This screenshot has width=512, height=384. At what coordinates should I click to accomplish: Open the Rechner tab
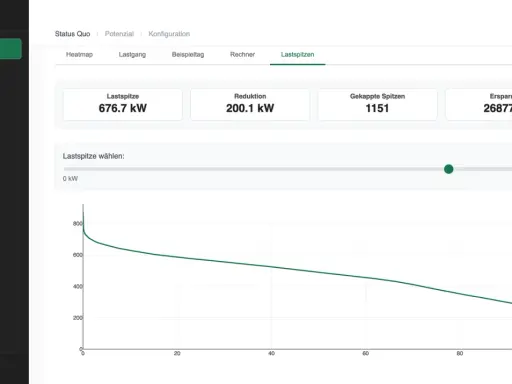pos(242,54)
